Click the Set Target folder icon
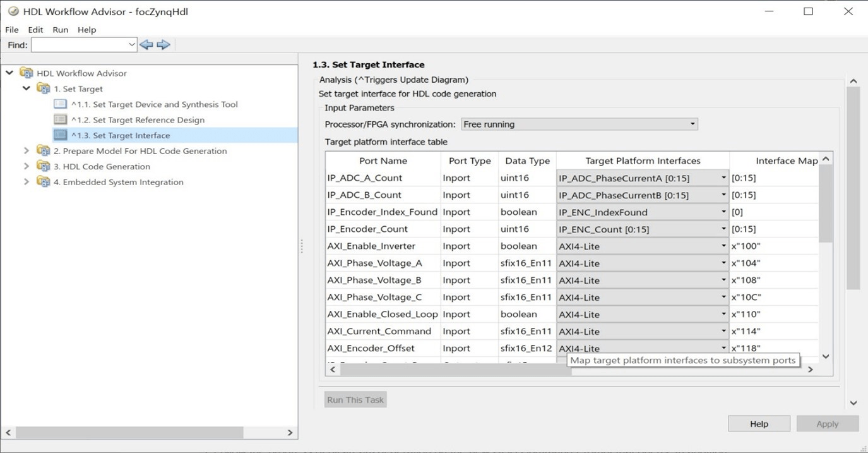Screen dimensions: 868x453 tap(44, 88)
